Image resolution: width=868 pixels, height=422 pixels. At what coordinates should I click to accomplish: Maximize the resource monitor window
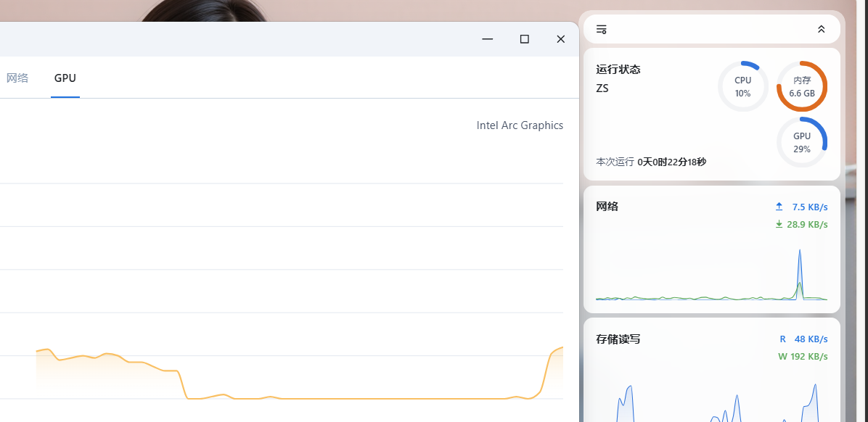click(x=524, y=38)
